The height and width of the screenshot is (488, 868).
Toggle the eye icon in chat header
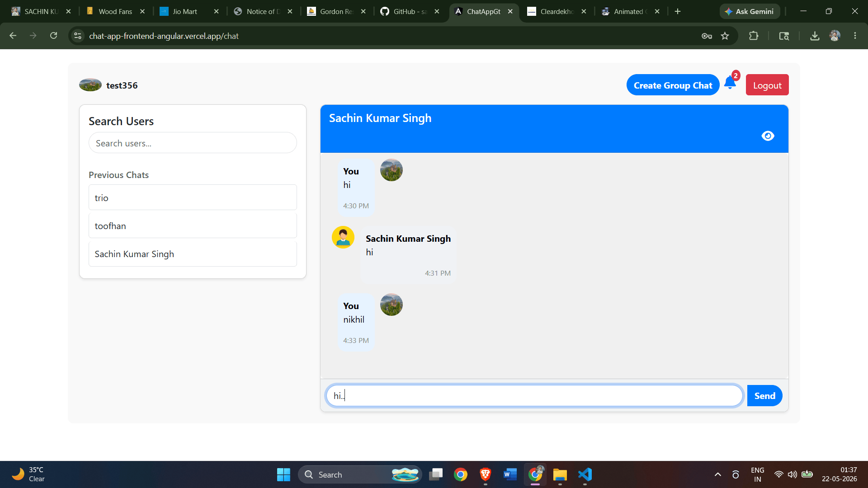point(768,136)
